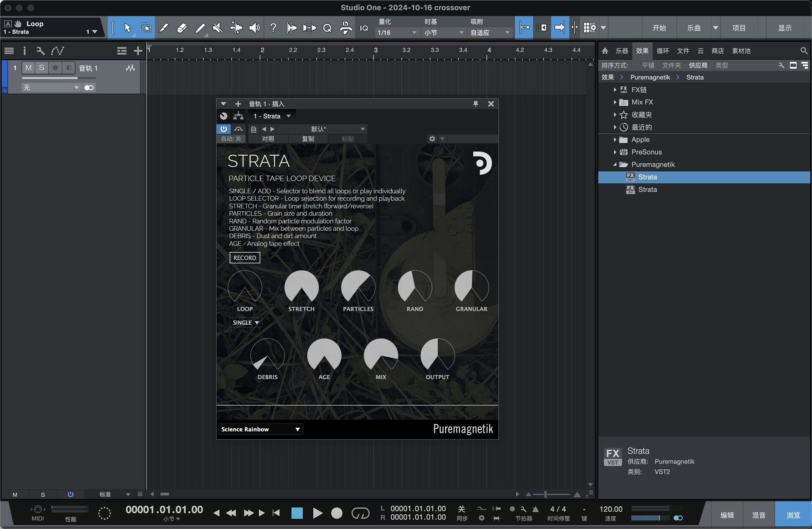Add a new track with plus icon

(x=138, y=51)
